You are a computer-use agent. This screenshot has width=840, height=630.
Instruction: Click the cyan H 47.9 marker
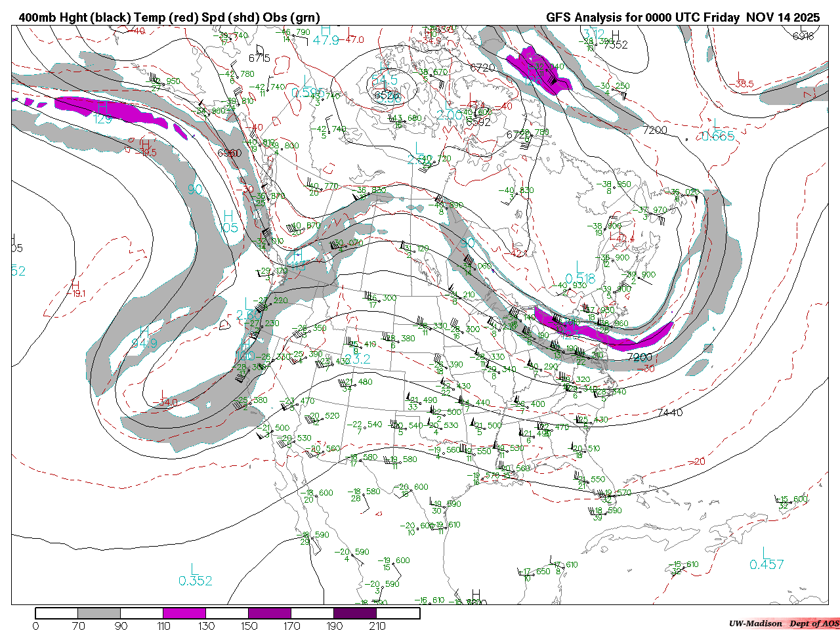(x=325, y=35)
